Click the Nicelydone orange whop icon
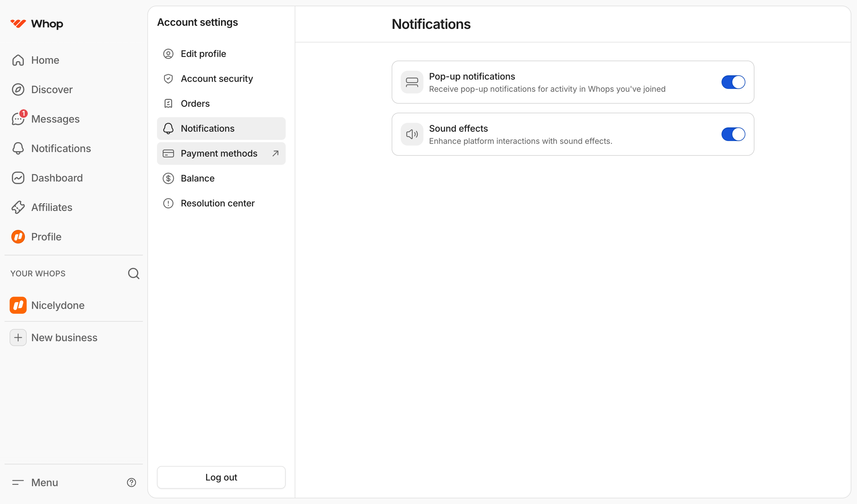This screenshot has height=504, width=857. click(x=18, y=305)
